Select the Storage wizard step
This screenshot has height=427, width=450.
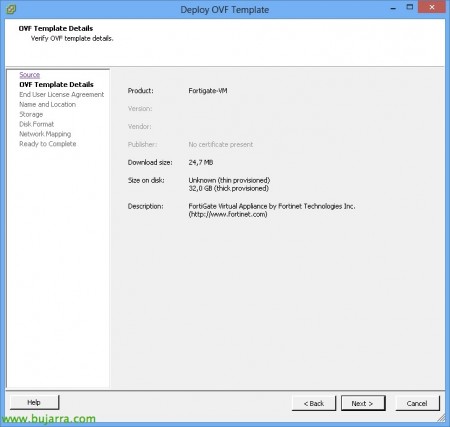pyautogui.click(x=31, y=114)
